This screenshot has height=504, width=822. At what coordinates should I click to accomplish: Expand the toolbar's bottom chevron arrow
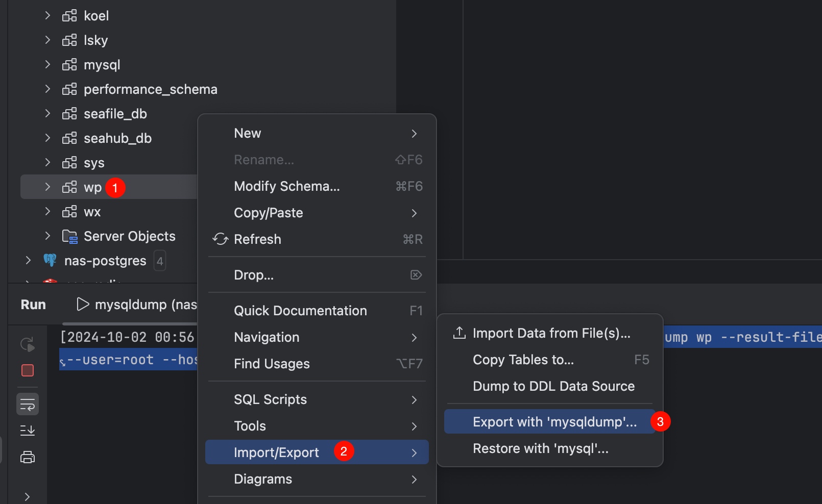pyautogui.click(x=28, y=496)
